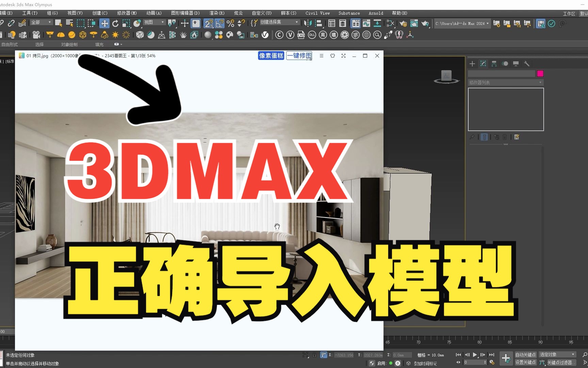Open the Display panel monitor icon
The width and height of the screenshot is (588, 368).
[x=516, y=64]
